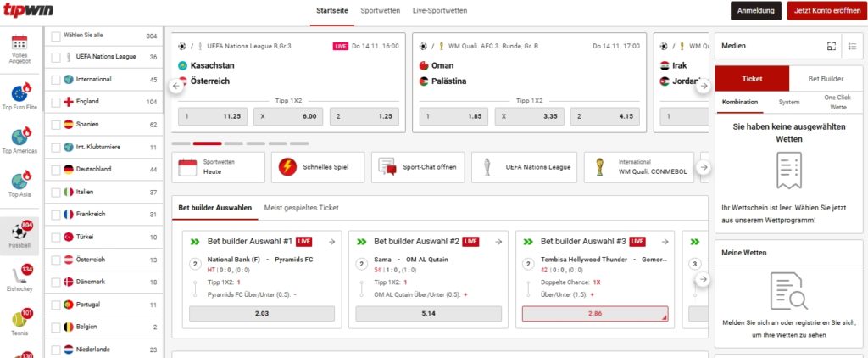Screen dimensions: 868x358
Task: Select Top Americas globe icon
Action: [x=20, y=136]
